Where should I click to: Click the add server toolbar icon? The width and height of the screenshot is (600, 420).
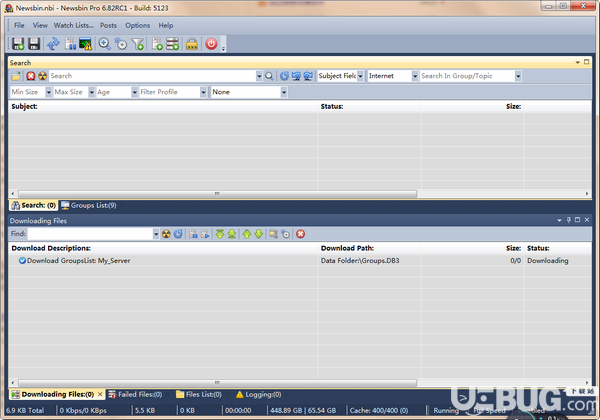(x=173, y=44)
